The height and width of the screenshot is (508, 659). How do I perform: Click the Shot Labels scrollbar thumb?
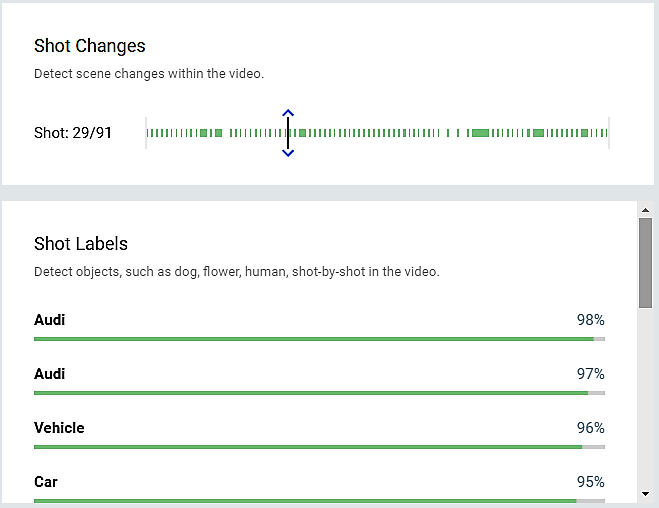[x=645, y=260]
